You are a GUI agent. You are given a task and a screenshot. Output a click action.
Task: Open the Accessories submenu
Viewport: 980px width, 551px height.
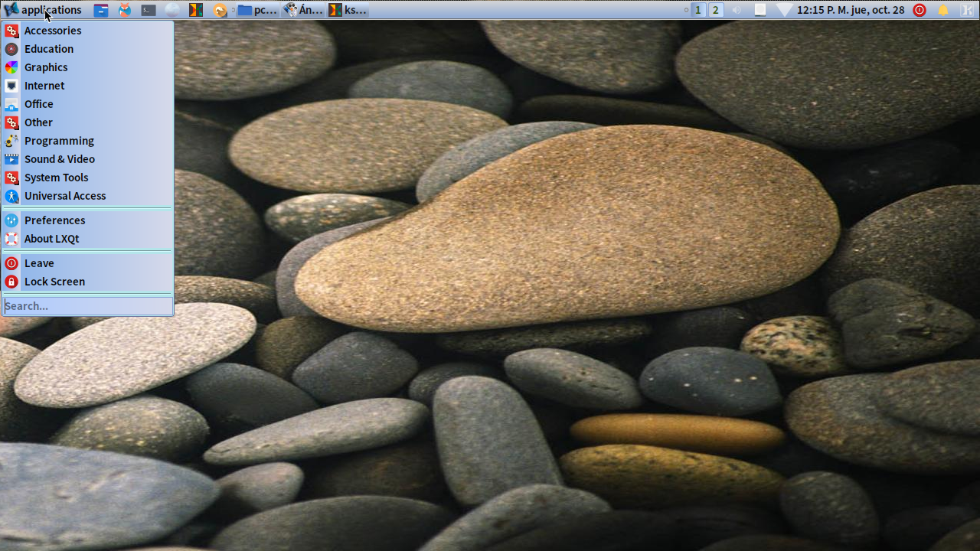[87, 31]
